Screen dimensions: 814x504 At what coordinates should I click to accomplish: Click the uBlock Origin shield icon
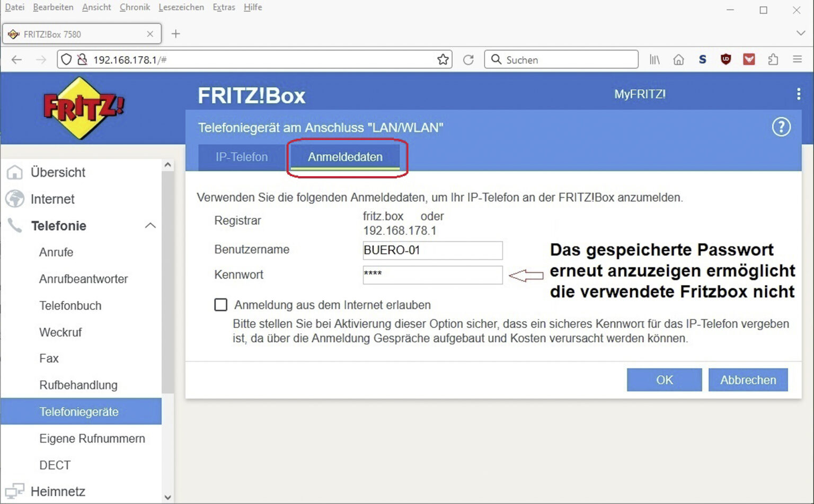(726, 59)
